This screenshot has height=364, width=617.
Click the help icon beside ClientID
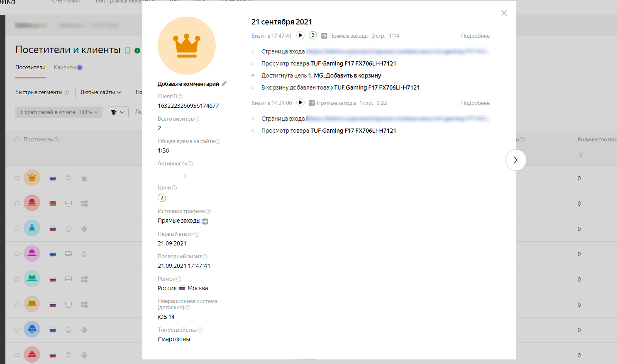tap(180, 97)
